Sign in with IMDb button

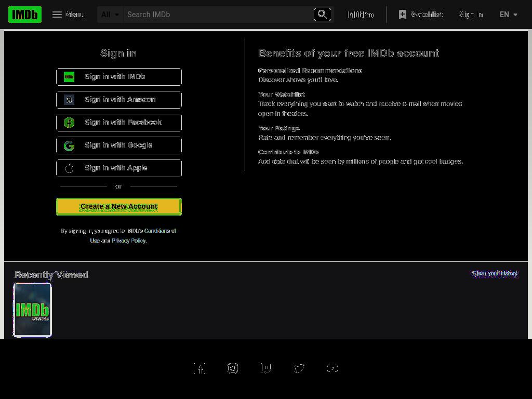[x=119, y=77]
